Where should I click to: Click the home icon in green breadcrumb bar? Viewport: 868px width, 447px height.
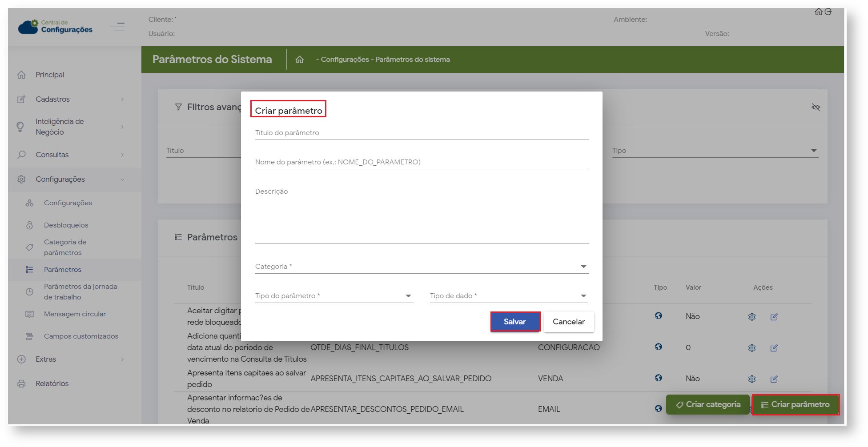[x=300, y=60]
